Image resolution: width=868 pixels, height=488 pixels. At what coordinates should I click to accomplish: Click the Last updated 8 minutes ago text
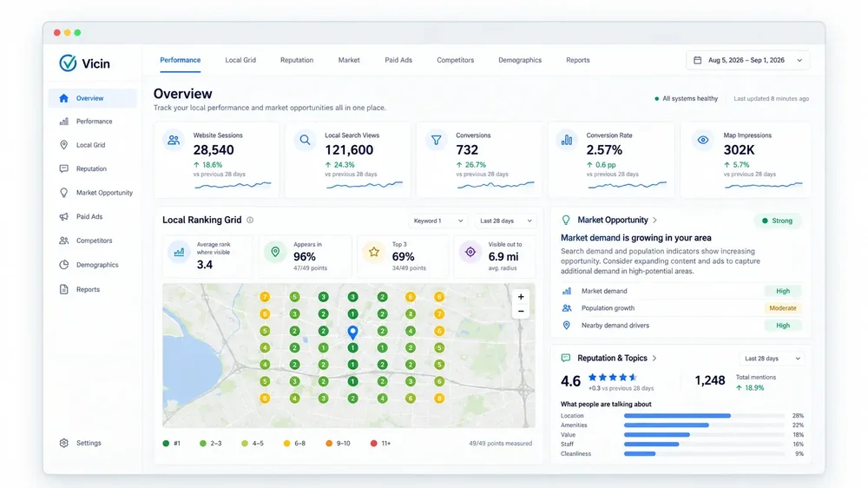(771, 99)
